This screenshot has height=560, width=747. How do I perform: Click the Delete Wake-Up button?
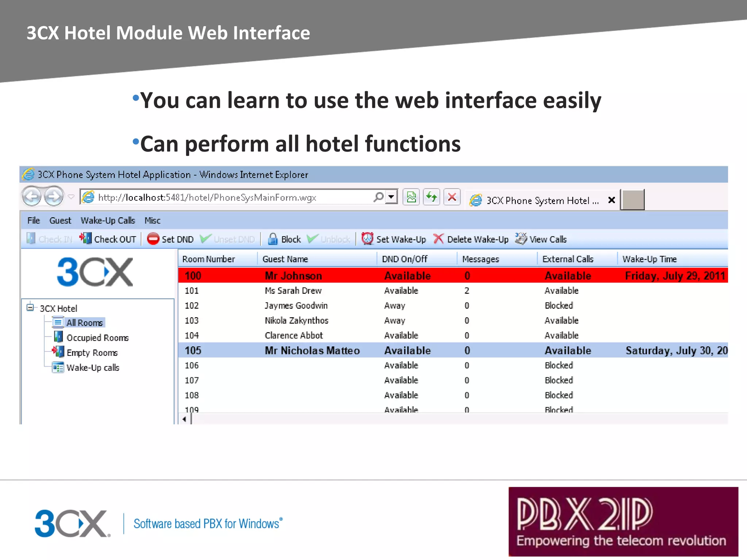[471, 239]
